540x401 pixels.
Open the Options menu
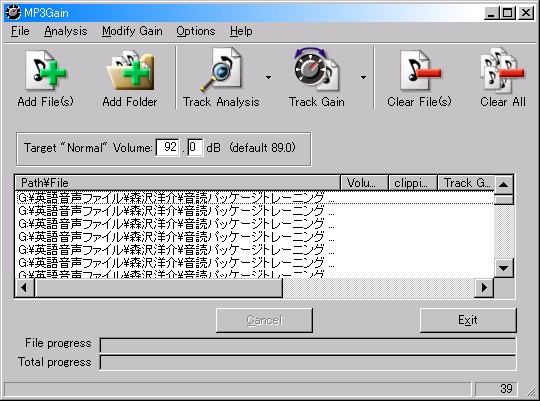click(196, 31)
